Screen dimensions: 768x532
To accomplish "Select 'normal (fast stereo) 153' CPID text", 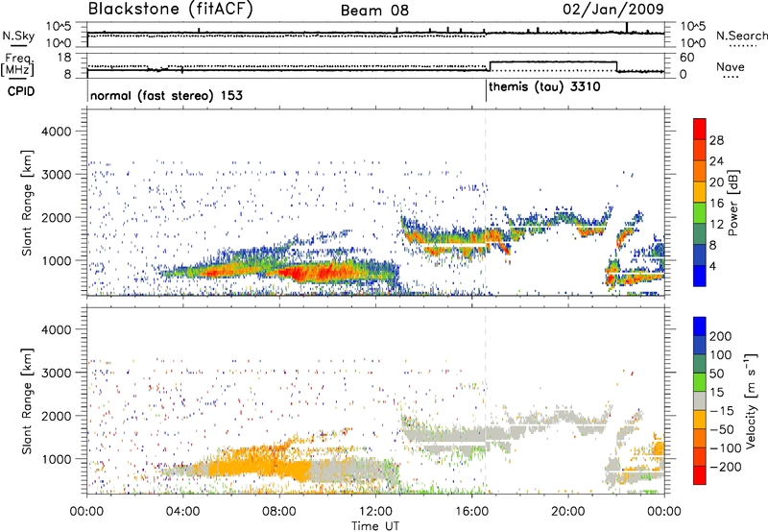I will pyautogui.click(x=166, y=95).
